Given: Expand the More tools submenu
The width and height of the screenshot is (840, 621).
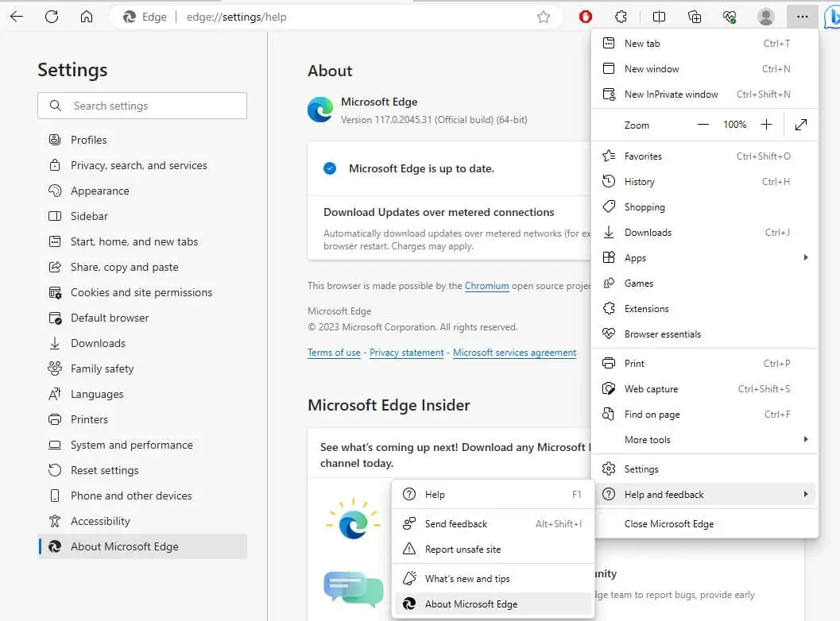Looking at the screenshot, I should click(x=646, y=439).
